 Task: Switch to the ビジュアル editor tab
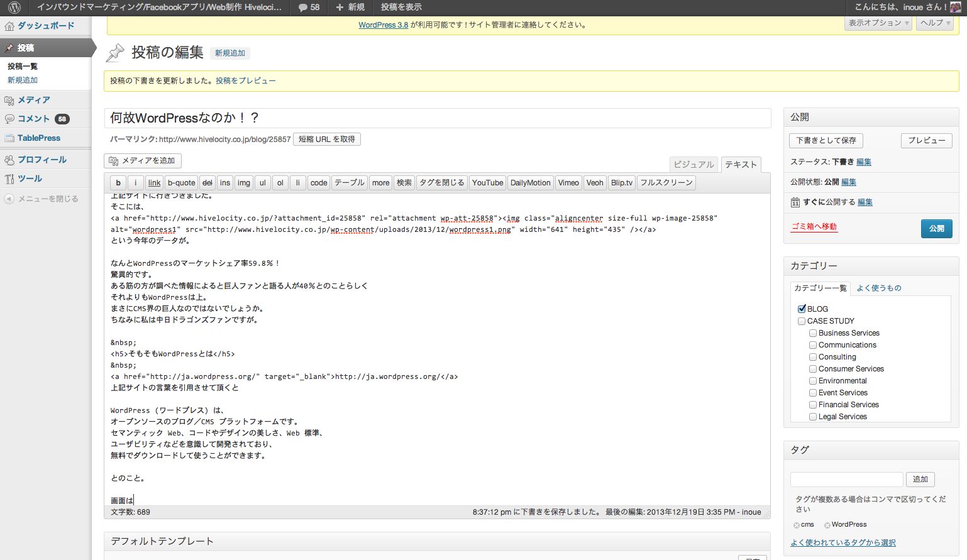(693, 164)
